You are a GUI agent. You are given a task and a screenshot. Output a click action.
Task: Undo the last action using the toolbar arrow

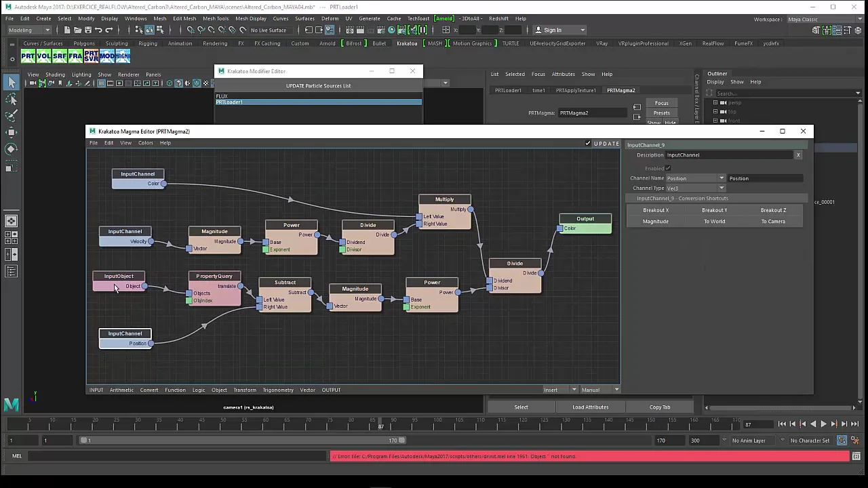coord(99,30)
